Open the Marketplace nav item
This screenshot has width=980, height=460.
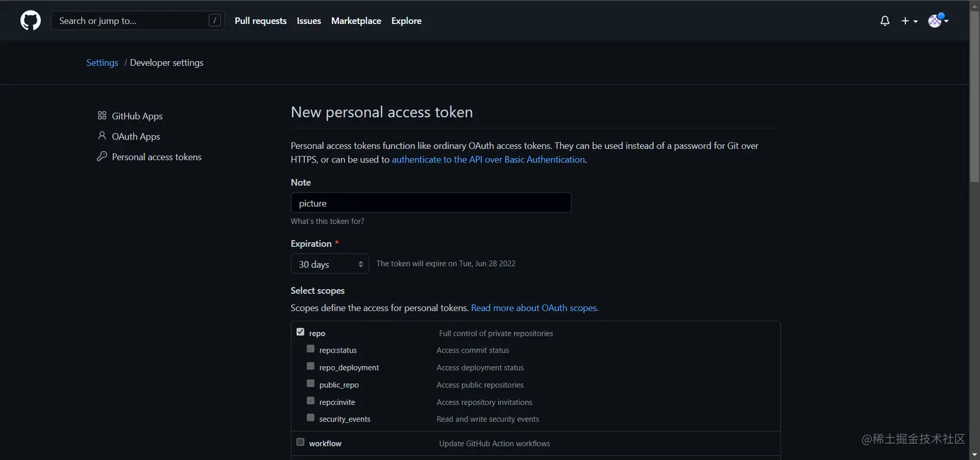pyautogui.click(x=356, y=21)
